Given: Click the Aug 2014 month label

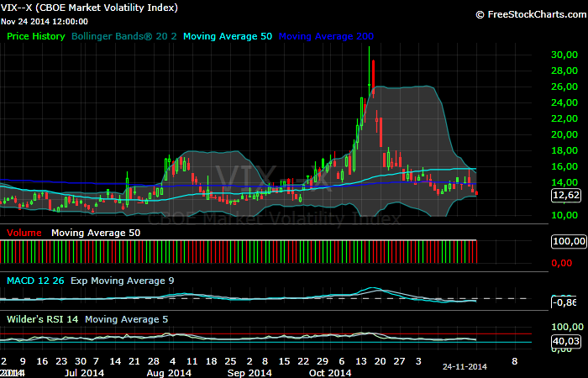Looking at the screenshot, I should coord(169,373).
